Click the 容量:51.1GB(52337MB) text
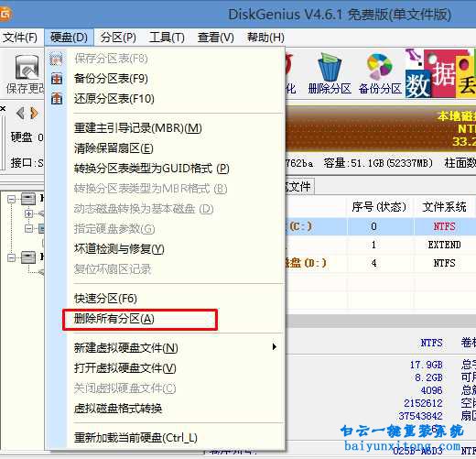The width and height of the screenshot is (476, 459). tap(378, 163)
